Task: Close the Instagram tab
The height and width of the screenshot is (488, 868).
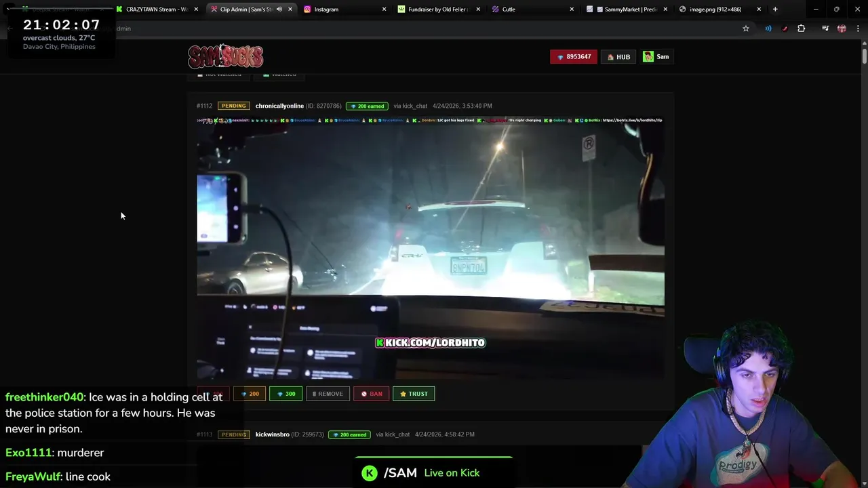Action: 384,9
